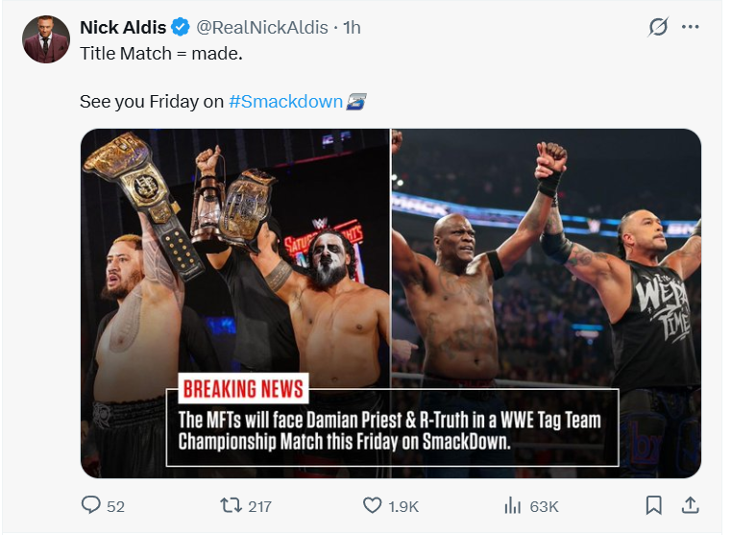The height and width of the screenshot is (535, 756).
Task: Open the three-dot more options menu
Action: [690, 27]
